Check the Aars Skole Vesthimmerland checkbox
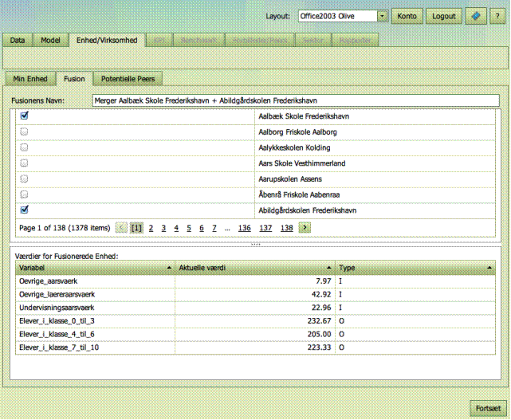 [25, 163]
